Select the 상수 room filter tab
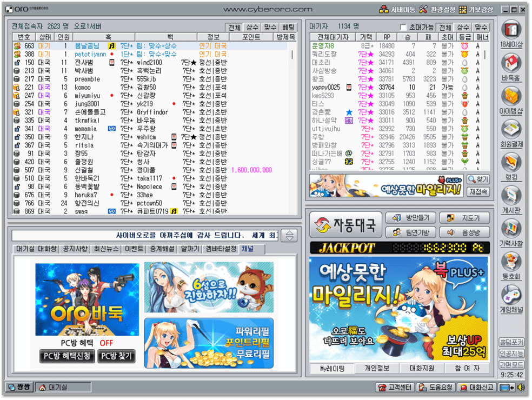The width and height of the screenshot is (532, 400). pos(252,28)
